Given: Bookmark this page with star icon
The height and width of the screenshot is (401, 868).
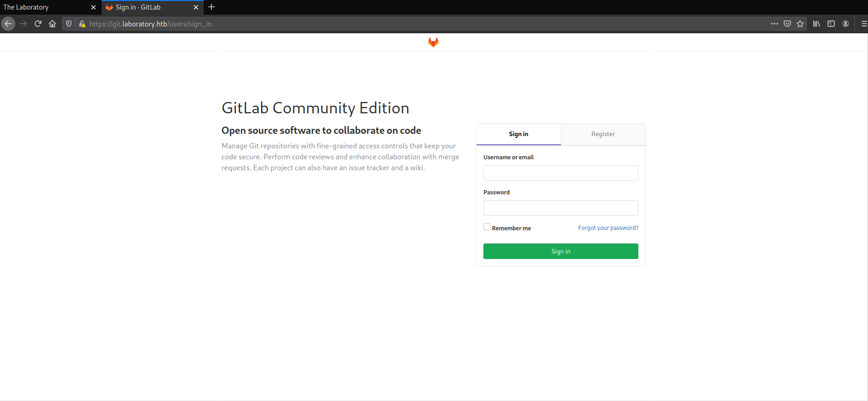Looking at the screenshot, I should pos(800,24).
